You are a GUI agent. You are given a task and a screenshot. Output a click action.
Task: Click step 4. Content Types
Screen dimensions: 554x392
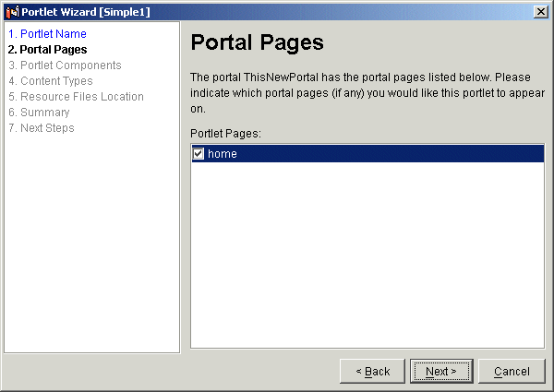[51, 81]
